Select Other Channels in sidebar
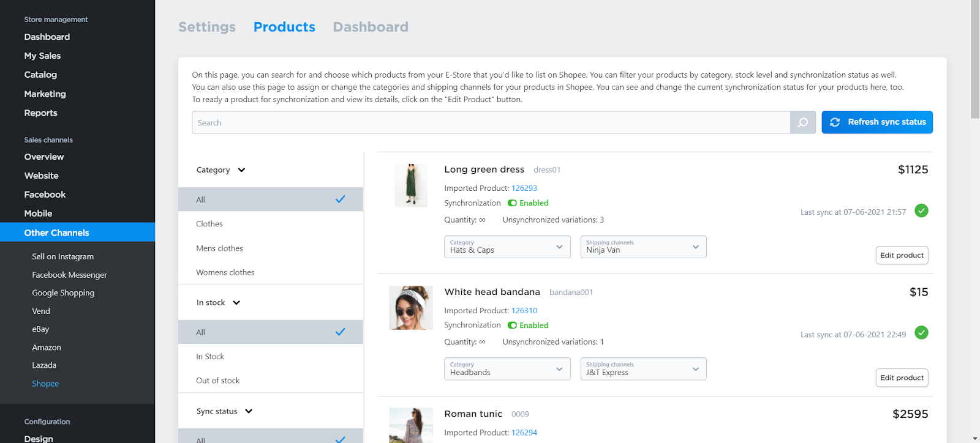The image size is (980, 443). pos(77,233)
